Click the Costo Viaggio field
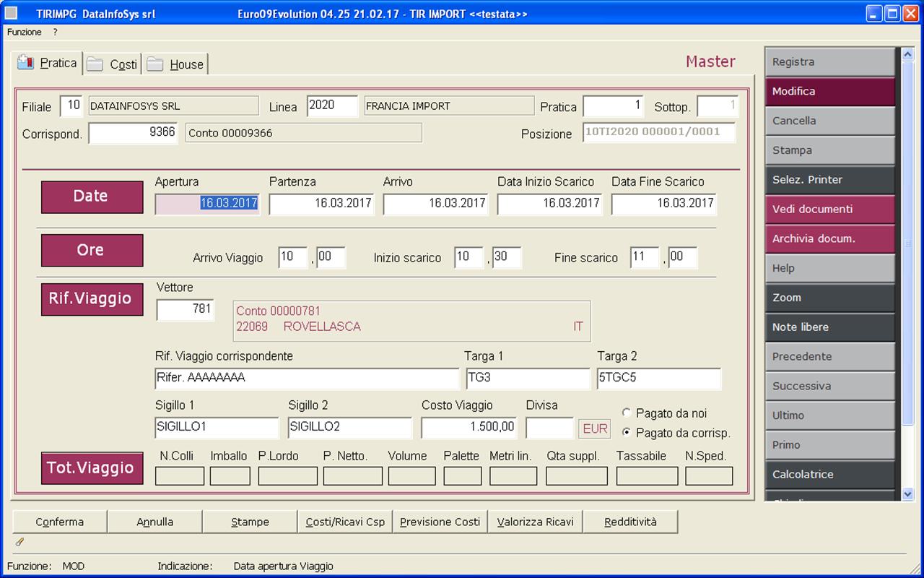 pos(469,428)
